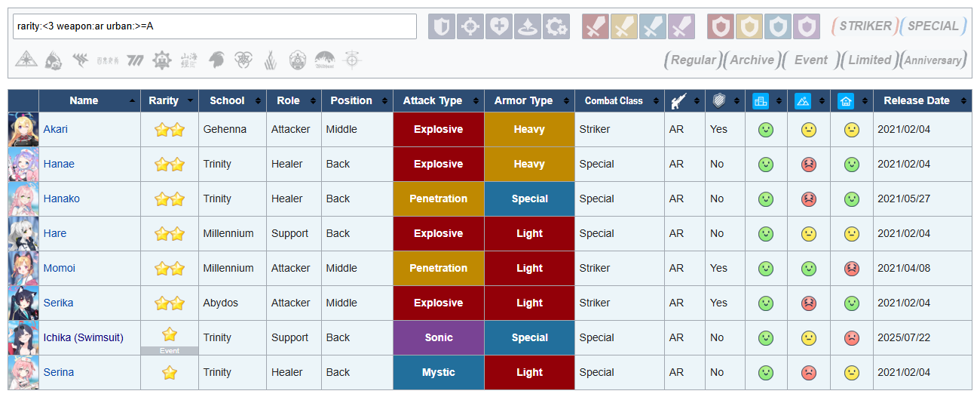980x397 pixels.
Task: Open the Serika character link
Action: tap(58, 303)
